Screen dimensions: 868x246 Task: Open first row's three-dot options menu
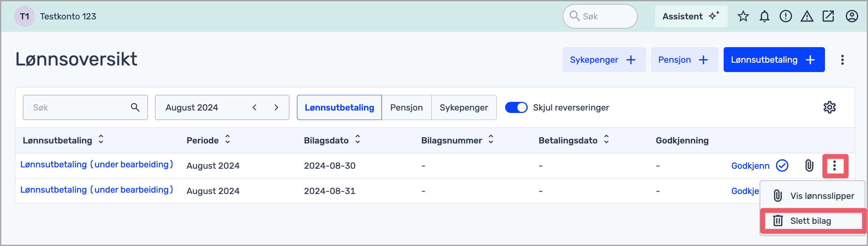835,166
